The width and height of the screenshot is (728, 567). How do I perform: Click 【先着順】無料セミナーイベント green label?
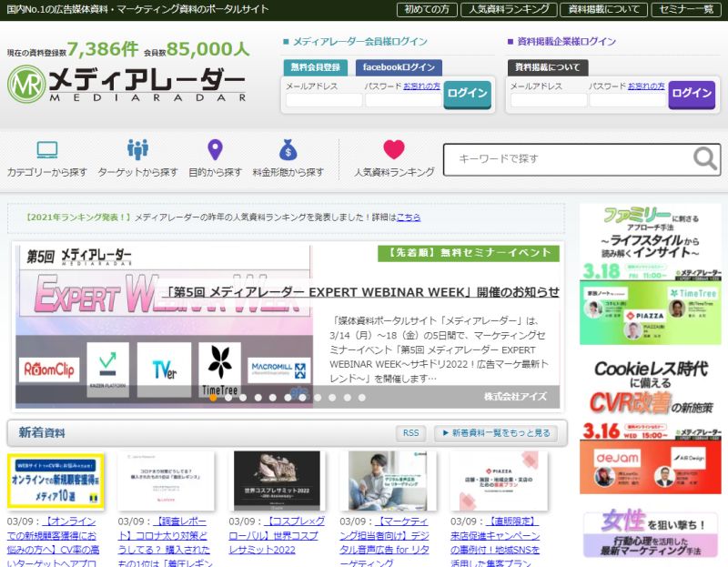coord(469,253)
